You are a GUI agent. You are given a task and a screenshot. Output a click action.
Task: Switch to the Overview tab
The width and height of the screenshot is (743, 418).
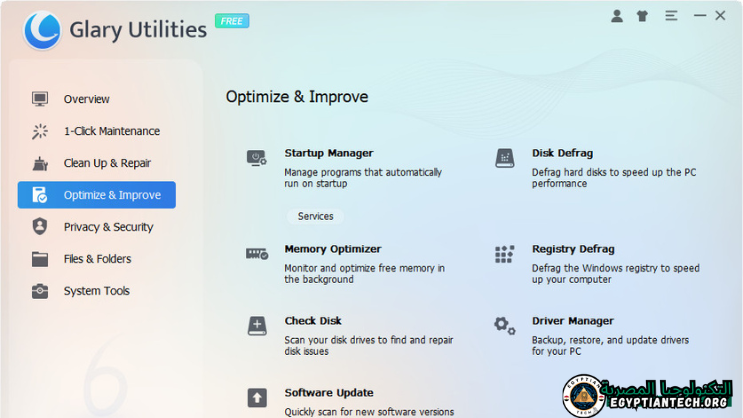(x=87, y=99)
